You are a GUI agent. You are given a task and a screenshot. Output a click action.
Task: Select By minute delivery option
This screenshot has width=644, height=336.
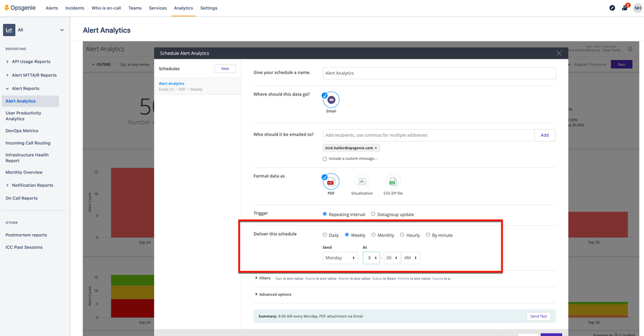click(x=428, y=235)
